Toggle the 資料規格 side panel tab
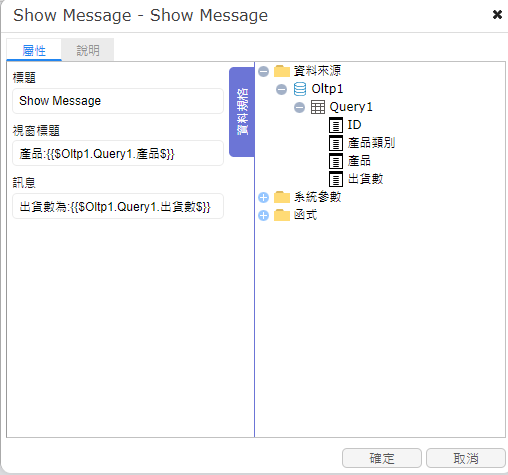The image size is (508, 475). [x=242, y=112]
